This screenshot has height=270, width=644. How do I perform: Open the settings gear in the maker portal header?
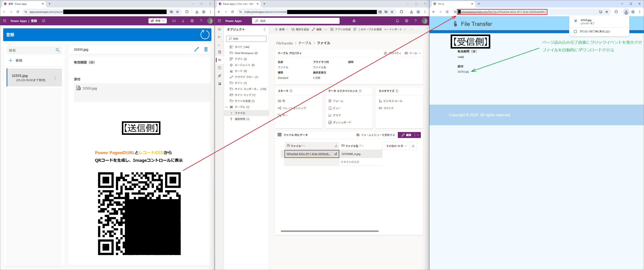pos(406,21)
